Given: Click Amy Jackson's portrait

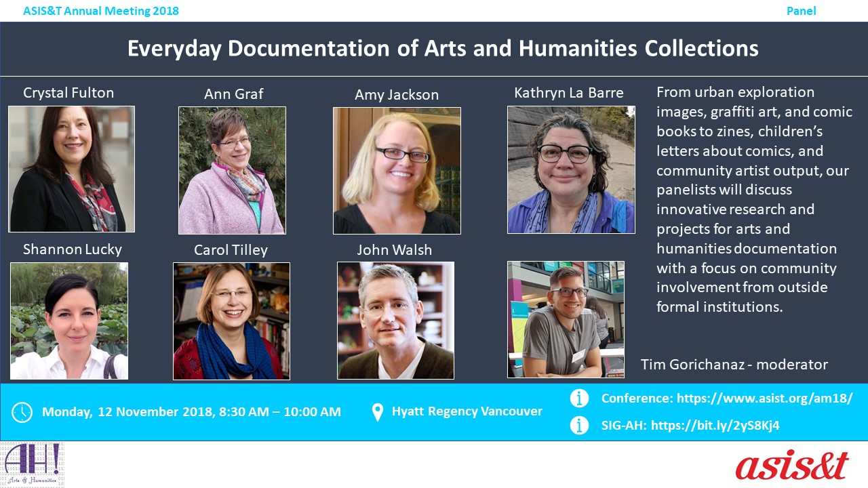Looking at the screenshot, I should (x=397, y=171).
